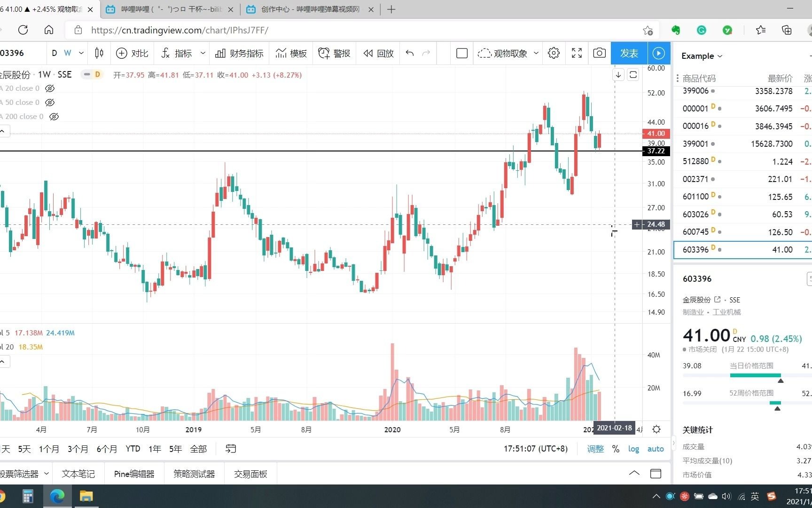Open the candlestick chart style picker
This screenshot has width=812, height=508.
point(99,53)
